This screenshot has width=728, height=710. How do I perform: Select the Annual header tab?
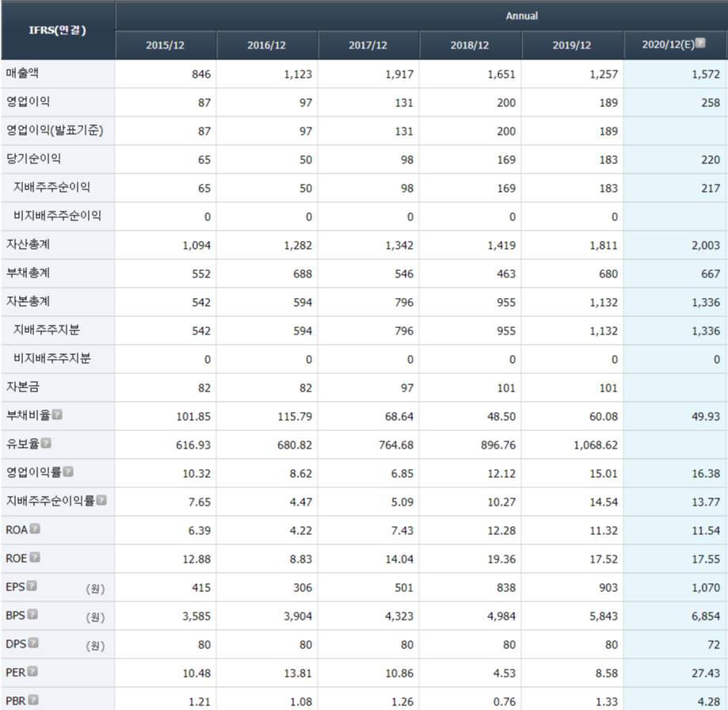[521, 16]
